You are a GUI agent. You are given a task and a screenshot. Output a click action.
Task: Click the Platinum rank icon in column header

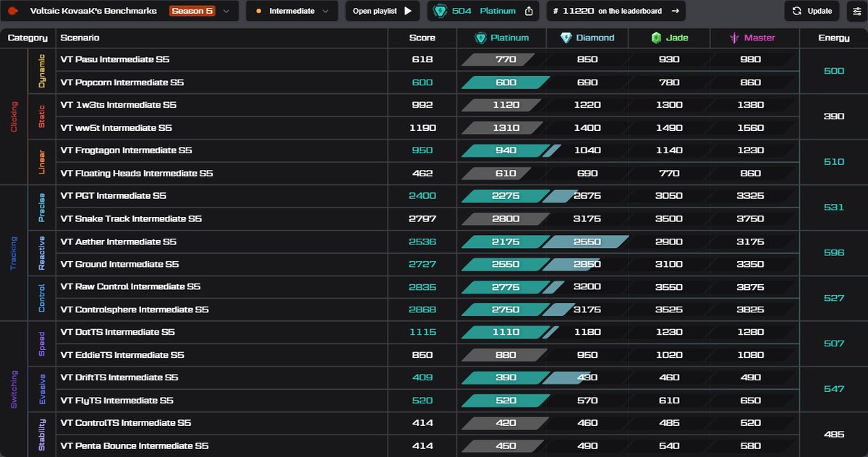coord(480,38)
